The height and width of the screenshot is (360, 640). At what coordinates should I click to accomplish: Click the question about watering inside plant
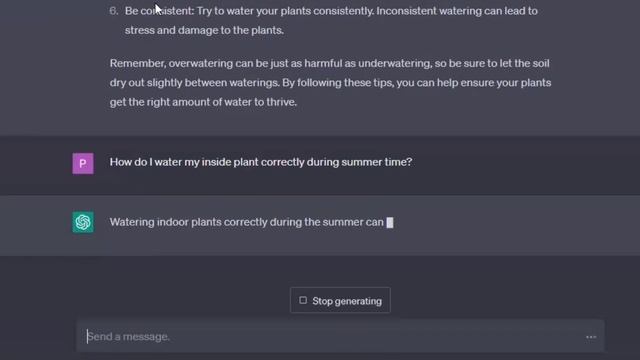coord(261,162)
